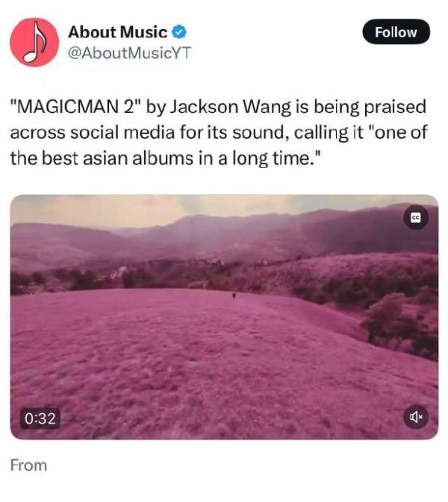Image resolution: width=448 pixels, height=502 pixels.
Task: Follow the About Music account
Action: tap(396, 31)
